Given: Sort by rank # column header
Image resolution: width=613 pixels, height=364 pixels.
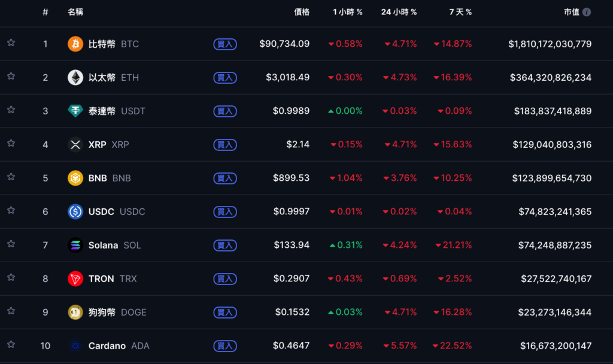Looking at the screenshot, I should point(45,12).
